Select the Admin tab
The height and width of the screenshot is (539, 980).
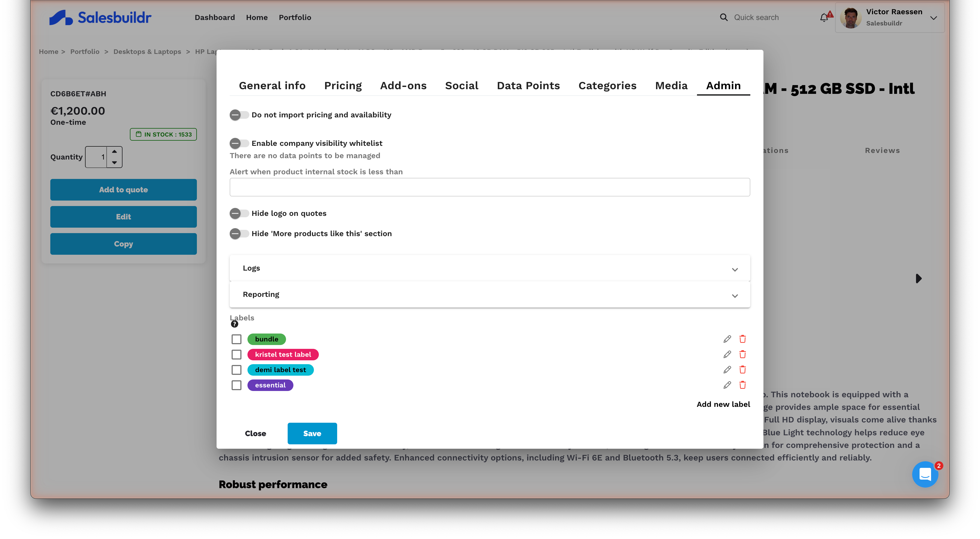[723, 86]
